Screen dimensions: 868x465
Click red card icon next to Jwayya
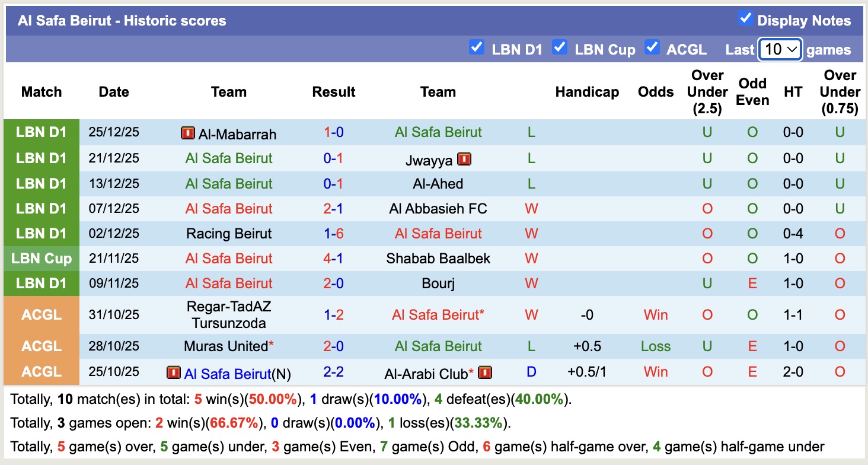(x=464, y=159)
